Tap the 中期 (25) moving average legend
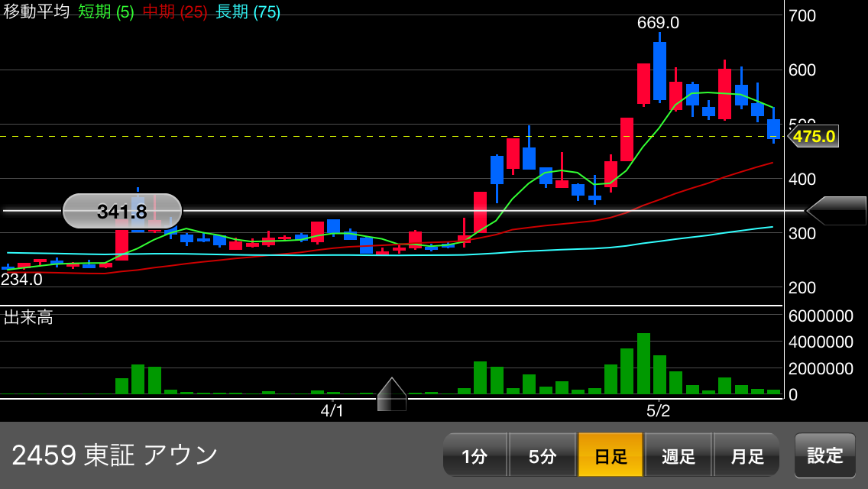868x489 pixels. 175,11
